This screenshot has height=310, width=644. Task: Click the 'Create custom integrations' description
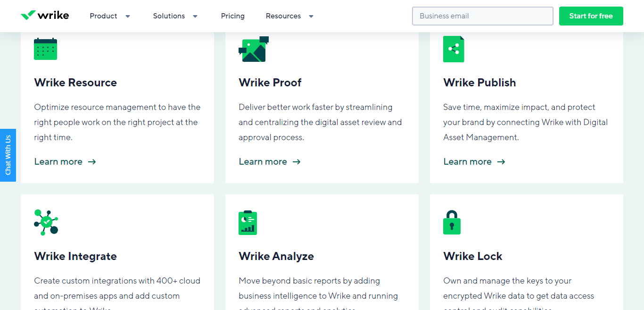pos(117,293)
